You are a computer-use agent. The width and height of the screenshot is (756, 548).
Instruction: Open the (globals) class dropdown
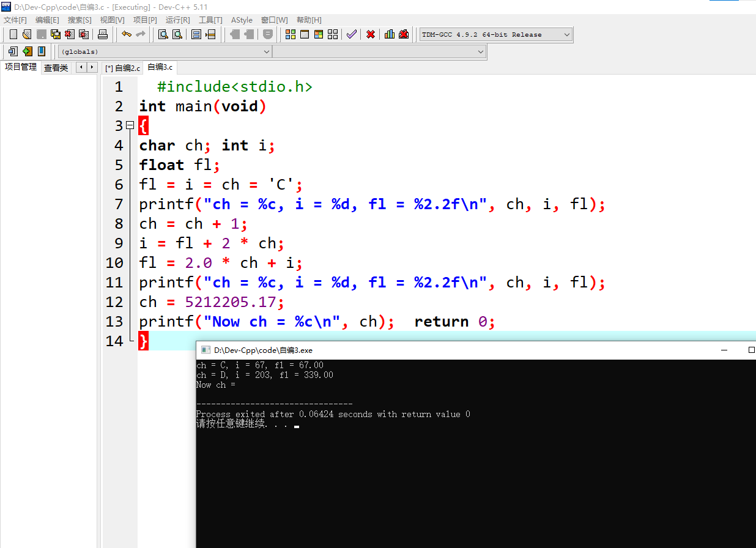(165, 52)
